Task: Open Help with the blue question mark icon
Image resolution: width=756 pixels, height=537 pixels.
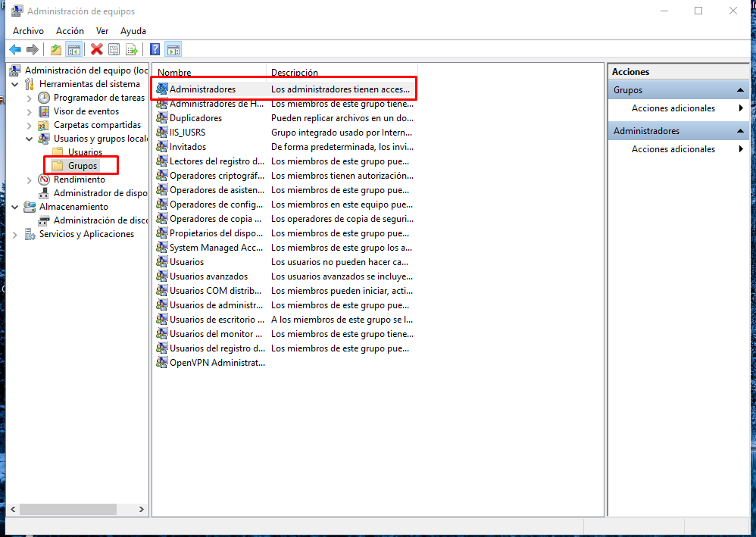Action: pyautogui.click(x=155, y=50)
